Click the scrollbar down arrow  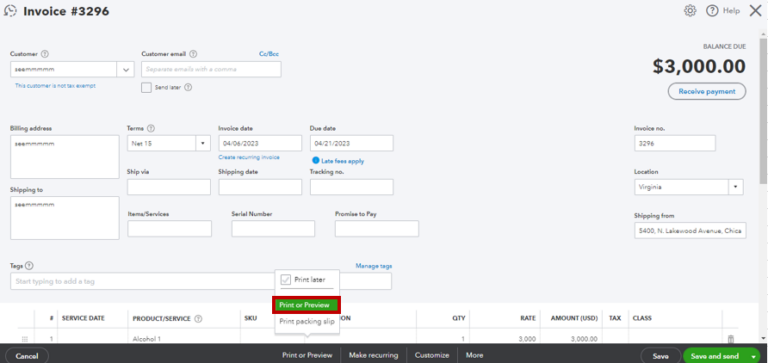coord(763,338)
